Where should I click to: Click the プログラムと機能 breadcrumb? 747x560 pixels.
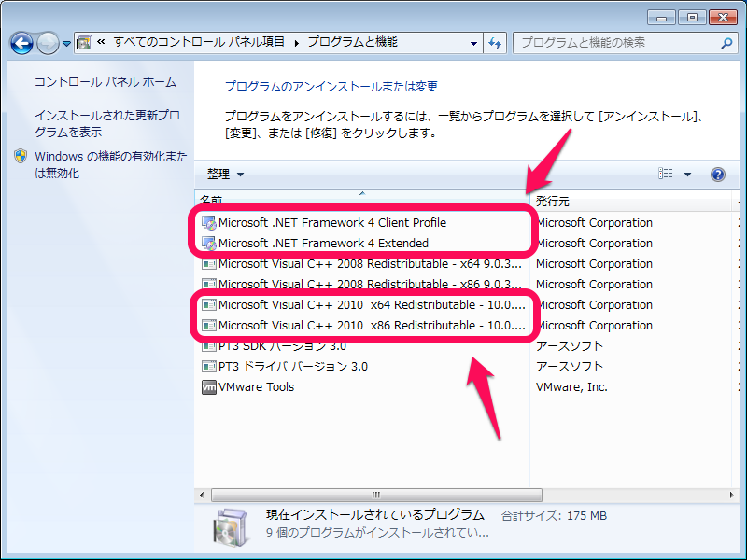pyautogui.click(x=353, y=42)
